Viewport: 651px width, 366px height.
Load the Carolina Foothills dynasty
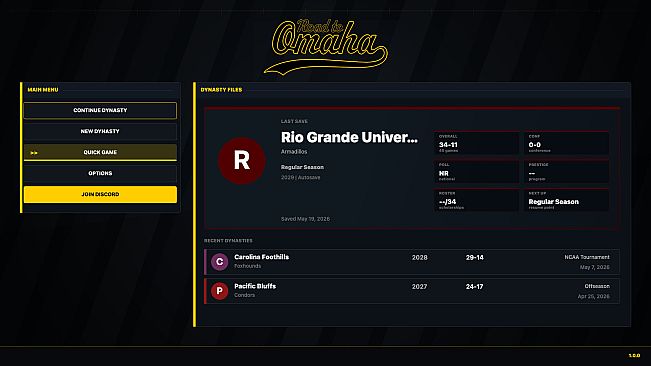pos(412,262)
